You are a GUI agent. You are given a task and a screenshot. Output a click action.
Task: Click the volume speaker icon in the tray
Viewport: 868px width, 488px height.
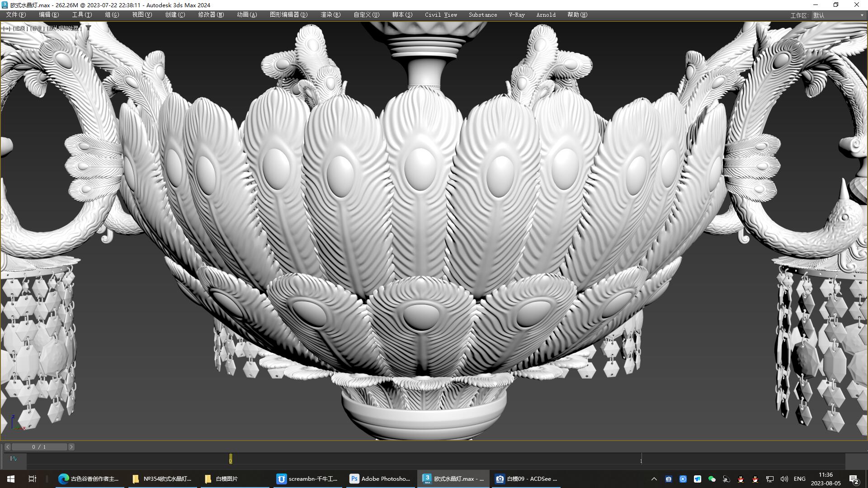(784, 479)
